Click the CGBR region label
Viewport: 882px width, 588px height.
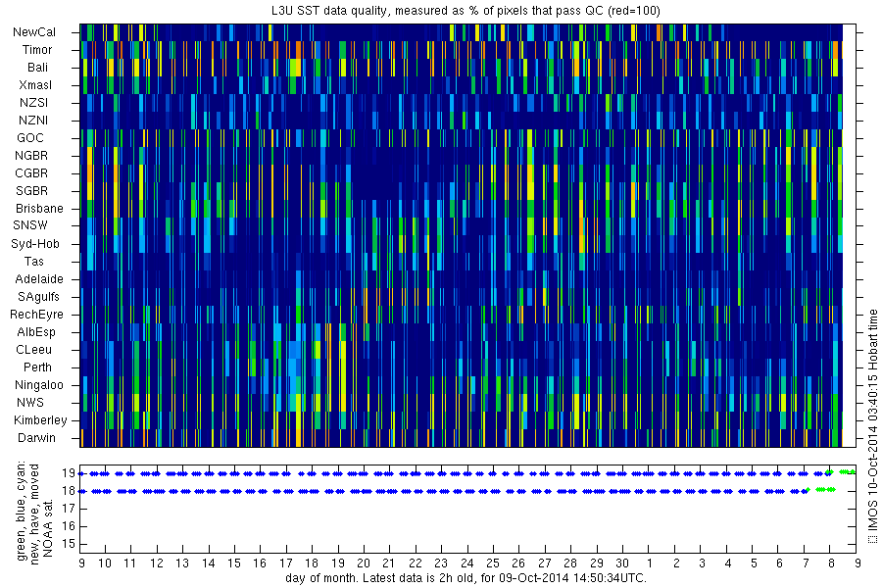tap(31, 173)
